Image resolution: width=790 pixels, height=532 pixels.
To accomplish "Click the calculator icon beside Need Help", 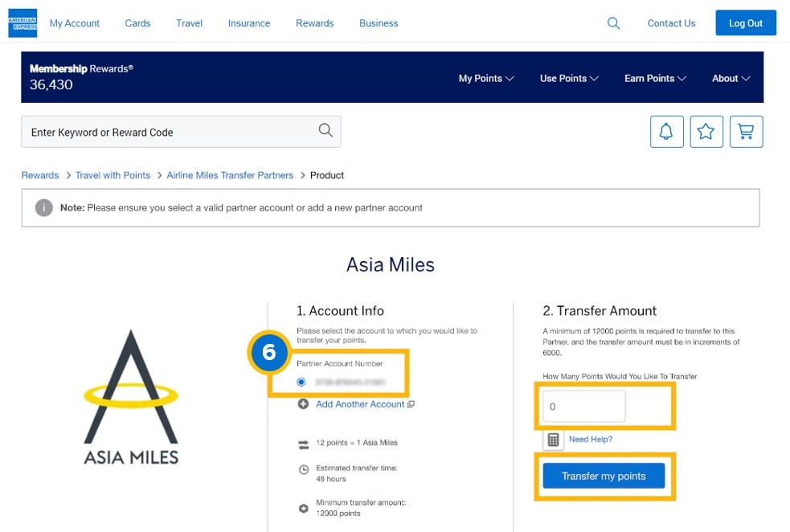I will pos(553,439).
